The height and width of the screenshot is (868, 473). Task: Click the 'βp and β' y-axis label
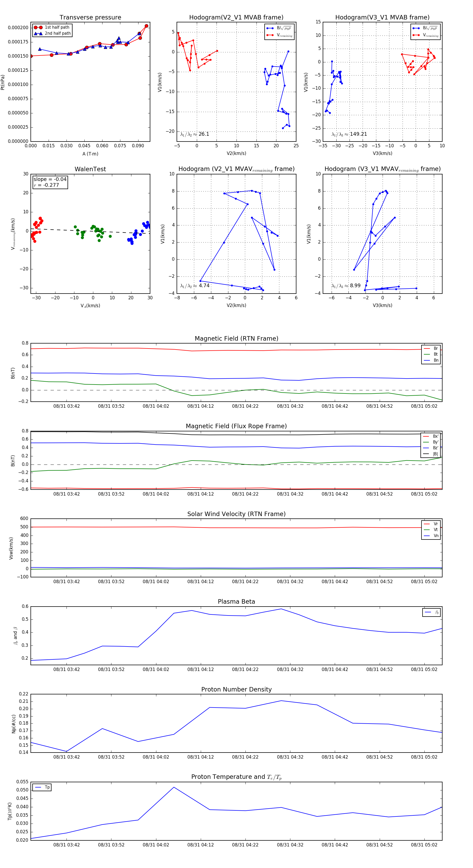15,636
